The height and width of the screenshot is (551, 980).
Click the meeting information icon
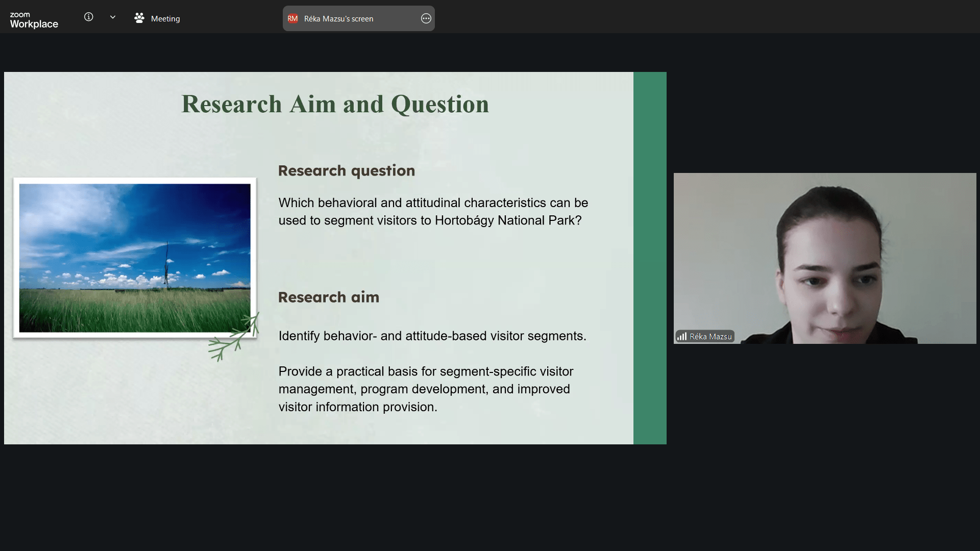[x=89, y=17]
